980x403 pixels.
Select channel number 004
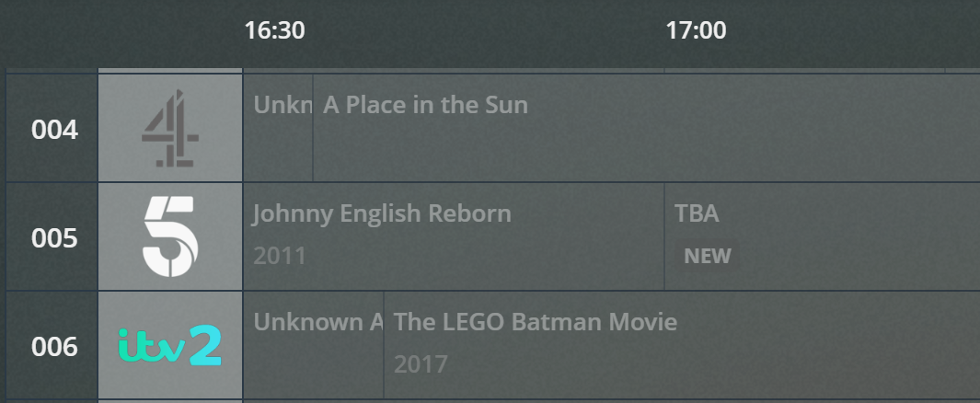pos(54,130)
